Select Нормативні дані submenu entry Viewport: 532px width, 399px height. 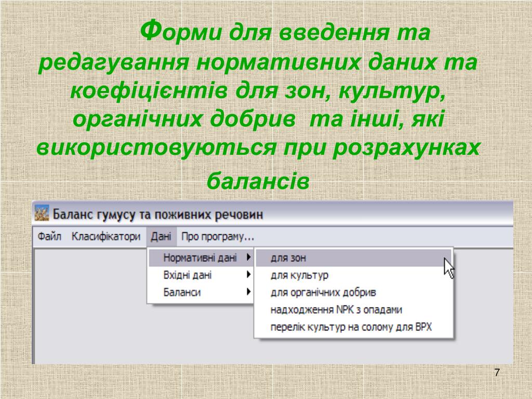click(201, 258)
